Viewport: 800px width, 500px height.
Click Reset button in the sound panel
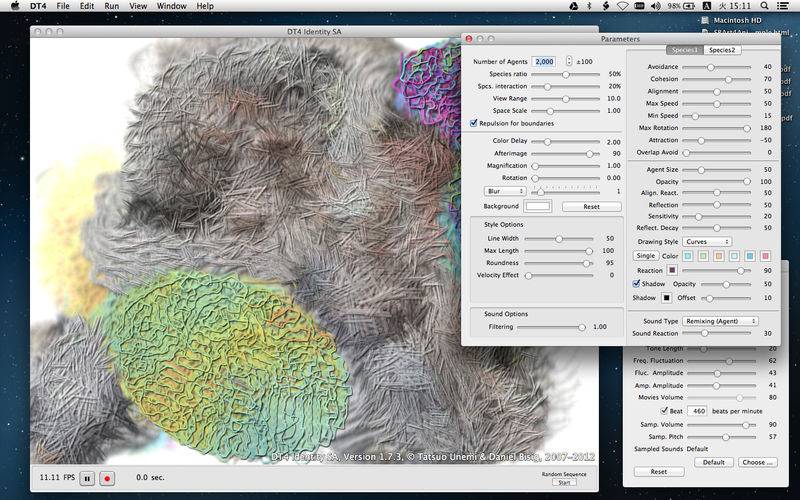[x=659, y=472]
